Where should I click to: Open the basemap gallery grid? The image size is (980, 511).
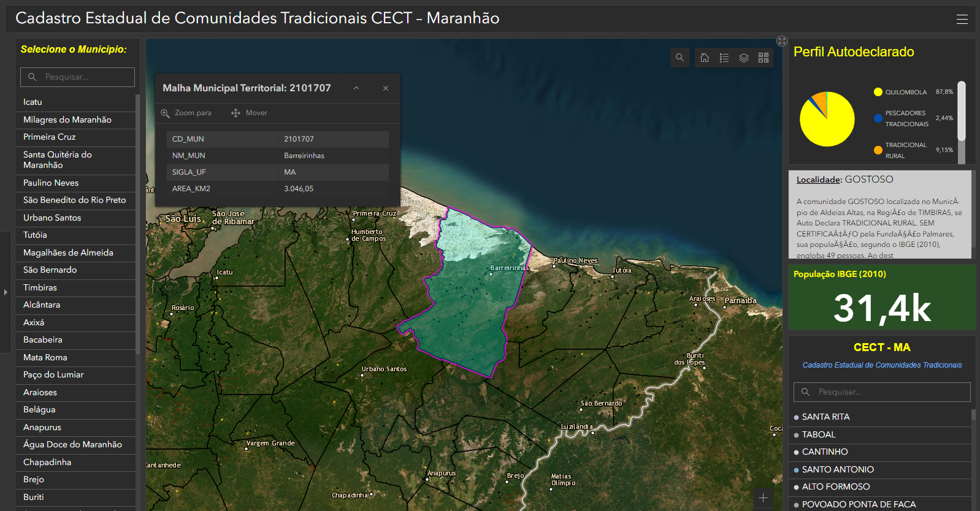pyautogui.click(x=764, y=58)
